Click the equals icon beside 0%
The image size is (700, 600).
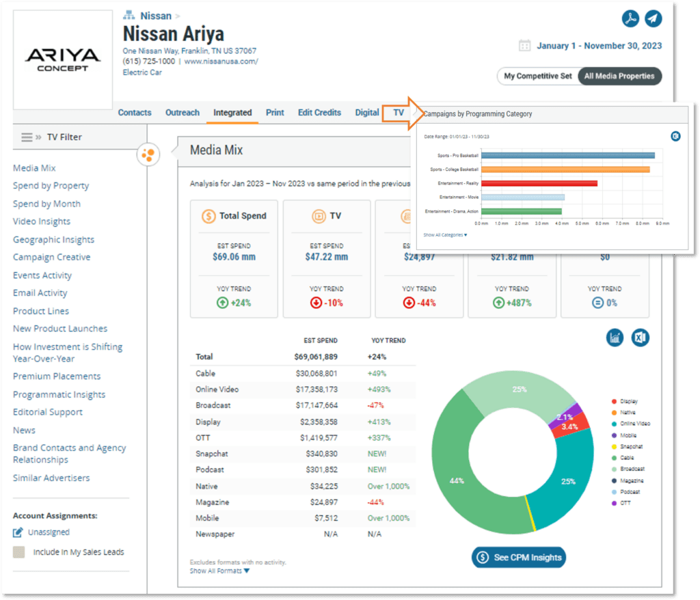(597, 303)
